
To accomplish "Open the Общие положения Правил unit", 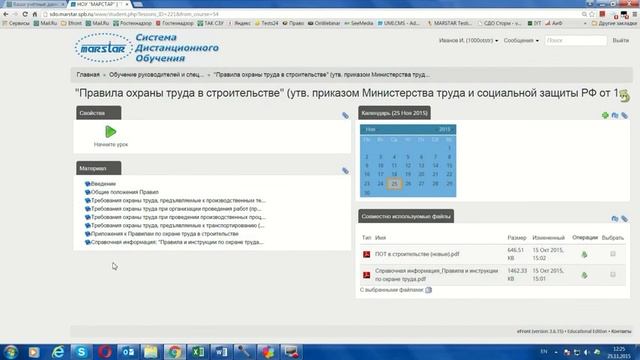I will (124, 192).
